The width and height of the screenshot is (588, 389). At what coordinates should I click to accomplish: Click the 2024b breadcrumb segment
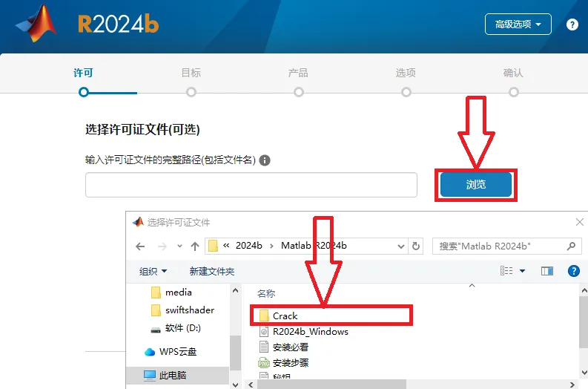coord(249,246)
